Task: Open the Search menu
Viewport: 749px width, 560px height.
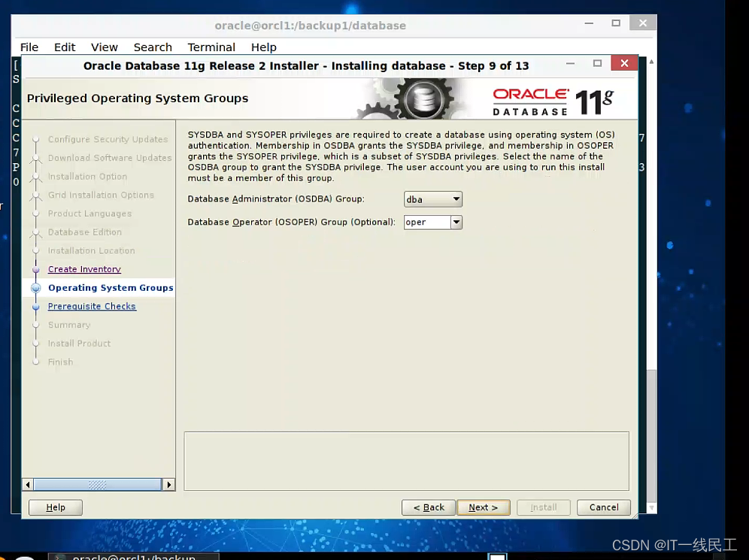Action: (x=153, y=47)
